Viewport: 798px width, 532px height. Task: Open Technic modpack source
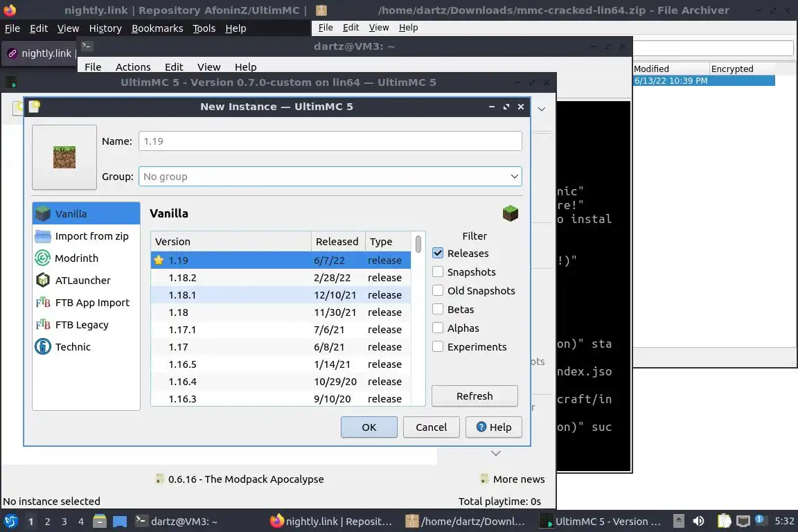(86, 346)
